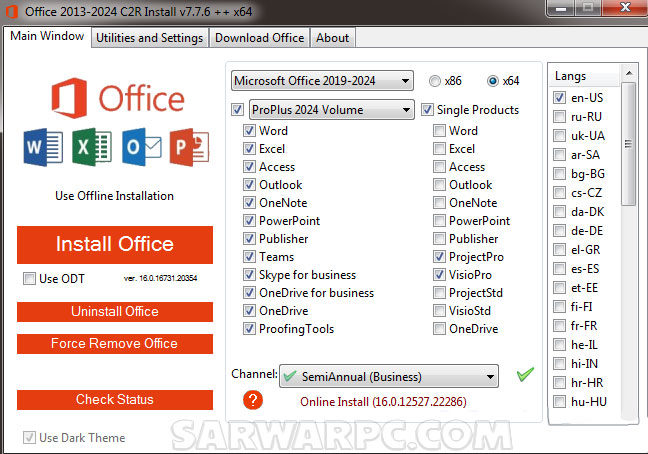Click the Install Office button
Image resolution: width=648 pixels, height=454 pixels.
(115, 245)
